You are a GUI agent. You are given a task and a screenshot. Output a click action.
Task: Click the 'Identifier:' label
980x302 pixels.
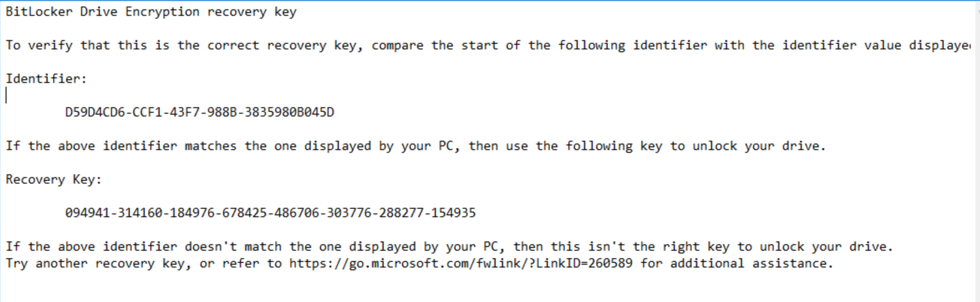(x=46, y=79)
